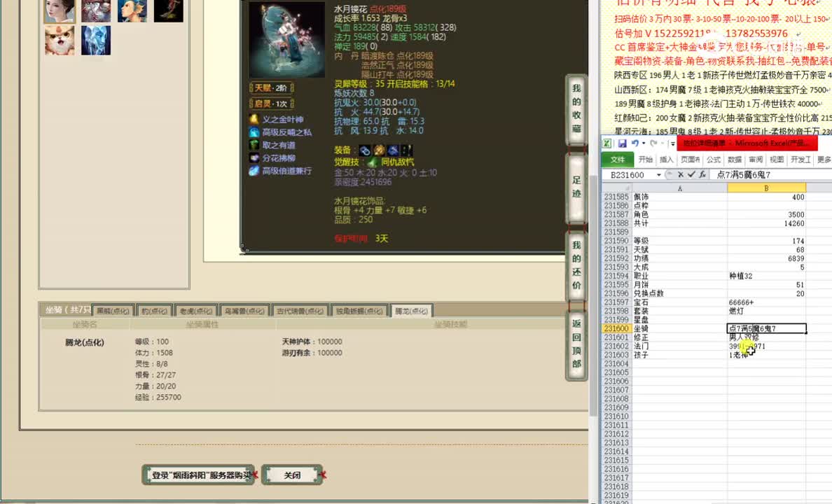Click the 同仇敌忾 awakening skill icon
This screenshot has width=832, height=504.
coord(373,162)
